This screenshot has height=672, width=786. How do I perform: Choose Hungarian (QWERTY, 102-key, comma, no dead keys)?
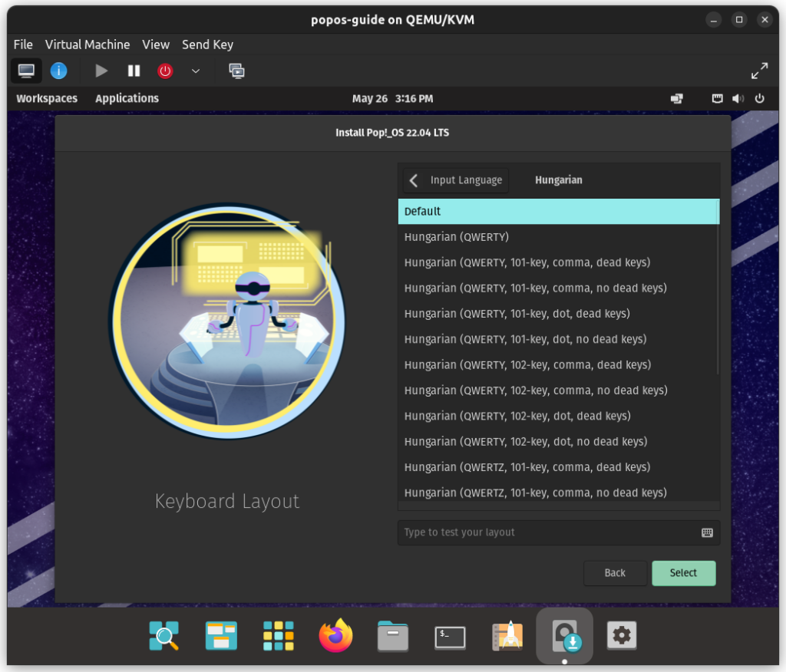pos(559,390)
